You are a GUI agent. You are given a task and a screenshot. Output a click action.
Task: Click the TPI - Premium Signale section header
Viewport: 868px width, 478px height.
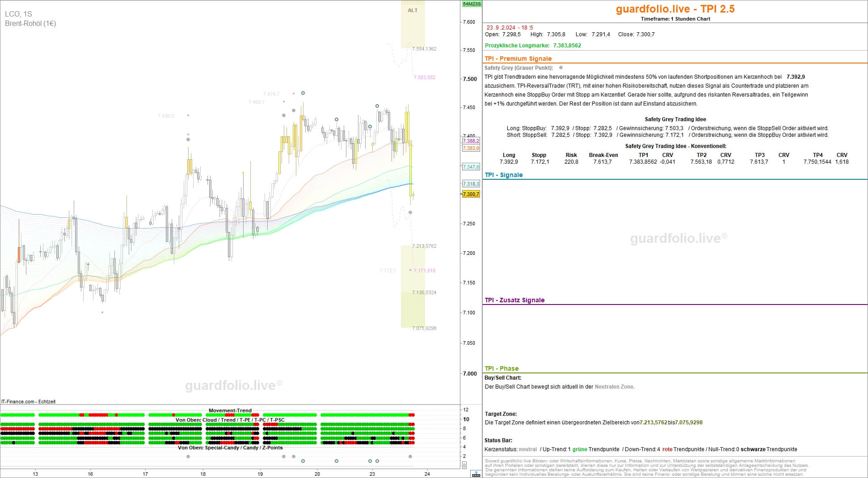point(518,59)
